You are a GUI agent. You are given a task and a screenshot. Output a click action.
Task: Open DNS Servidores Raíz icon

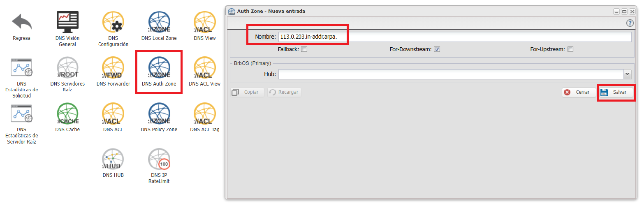67,68
